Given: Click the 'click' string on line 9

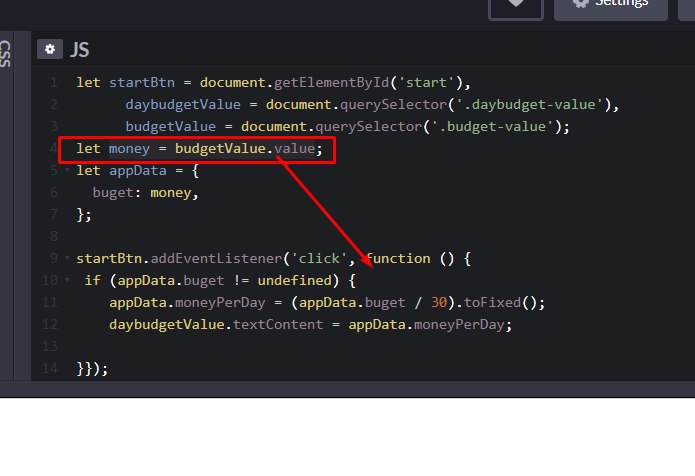Looking at the screenshot, I should [x=319, y=258].
